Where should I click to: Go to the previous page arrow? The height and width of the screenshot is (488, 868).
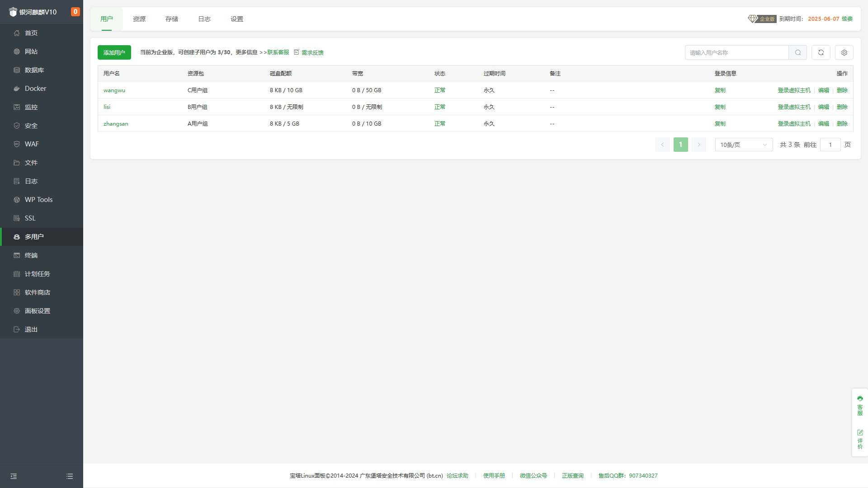662,145
